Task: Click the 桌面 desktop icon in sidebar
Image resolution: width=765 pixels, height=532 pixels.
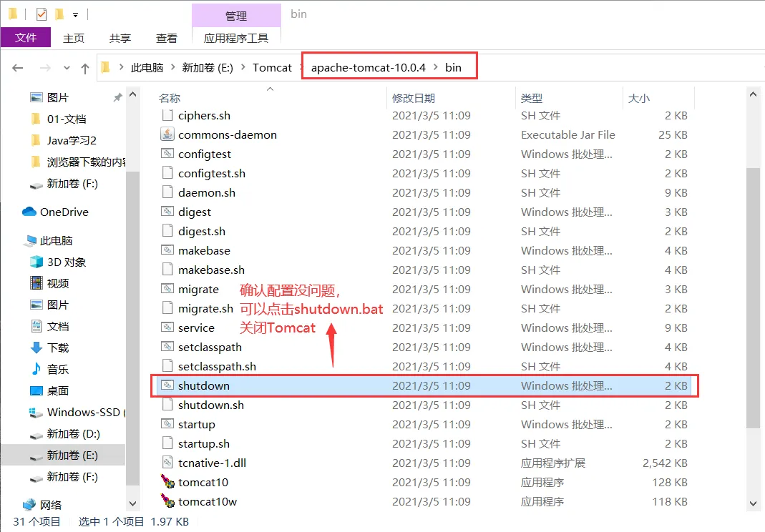Action: point(36,390)
